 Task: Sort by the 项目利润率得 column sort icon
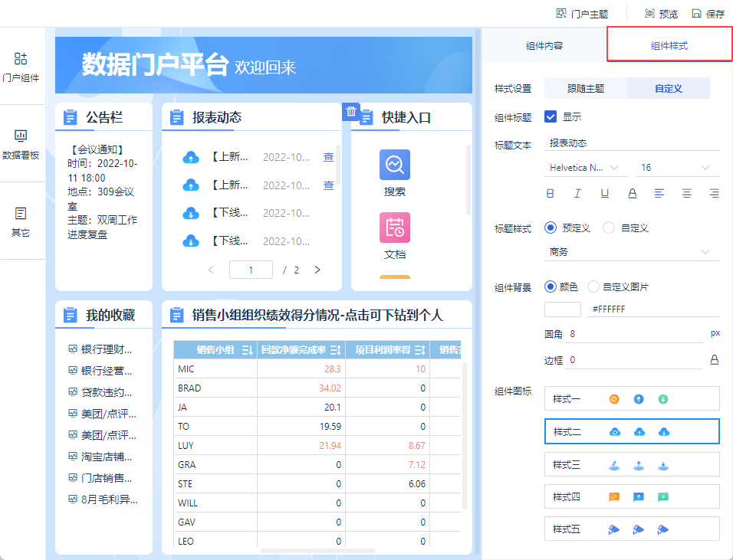420,350
